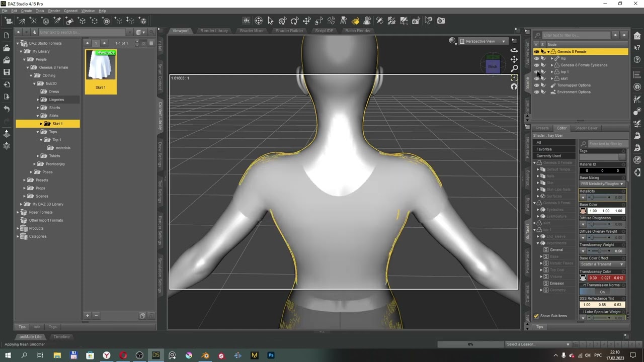The height and width of the screenshot is (362, 644).
Task: Click the viewport zoom magnifier icon
Action: [514, 68]
